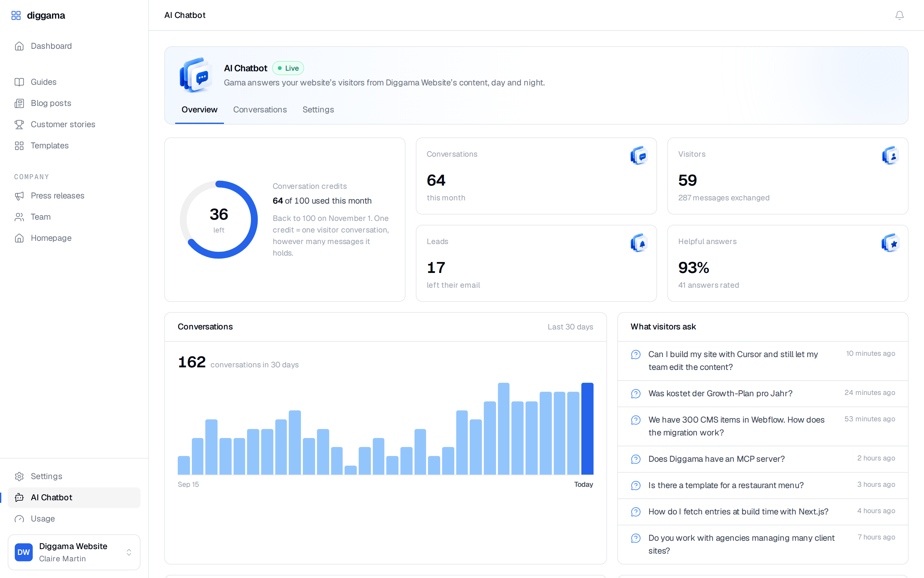Image resolution: width=924 pixels, height=578 pixels.
Task: Open the notifications bell
Action: tap(899, 15)
